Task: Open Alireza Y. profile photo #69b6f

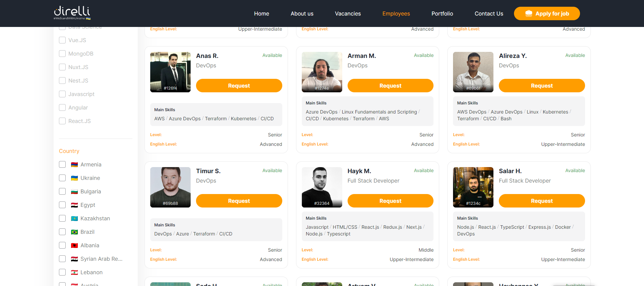Action: tap(473, 72)
